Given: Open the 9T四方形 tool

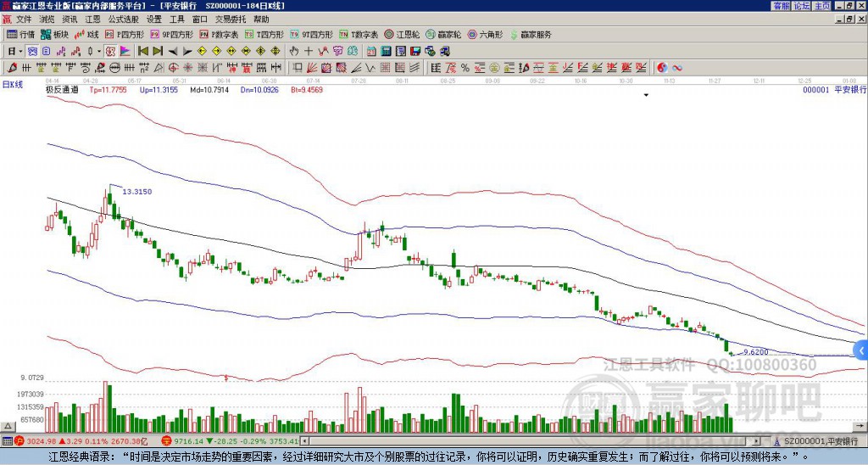Looking at the screenshot, I should [312, 35].
